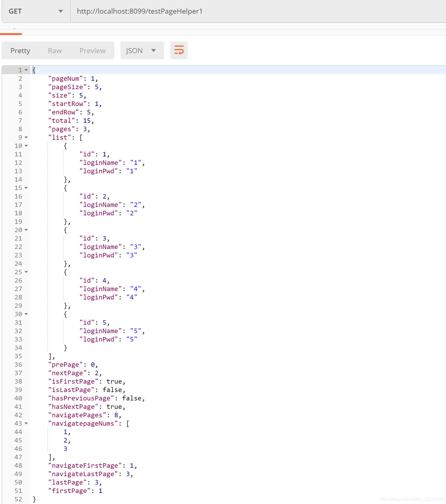Collapse the first list object at line 10
This screenshot has width=446, height=504.
click(x=26, y=146)
